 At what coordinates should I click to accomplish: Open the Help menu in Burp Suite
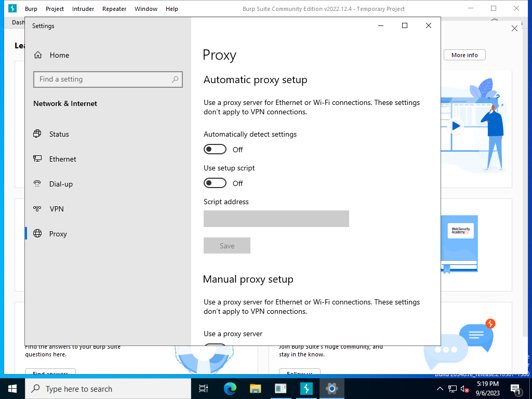coord(171,9)
